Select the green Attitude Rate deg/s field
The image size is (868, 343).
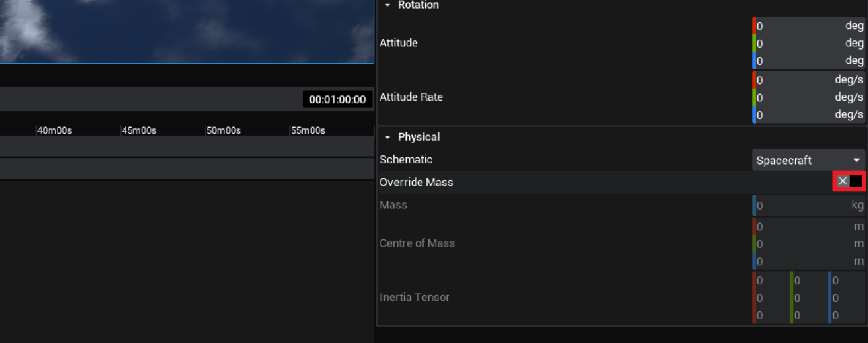coord(807,97)
